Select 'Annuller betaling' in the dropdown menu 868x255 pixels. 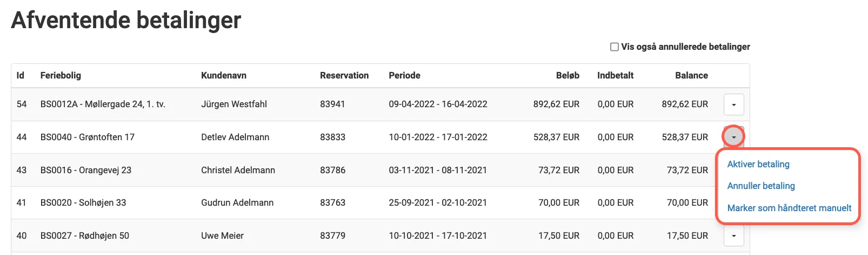click(760, 186)
